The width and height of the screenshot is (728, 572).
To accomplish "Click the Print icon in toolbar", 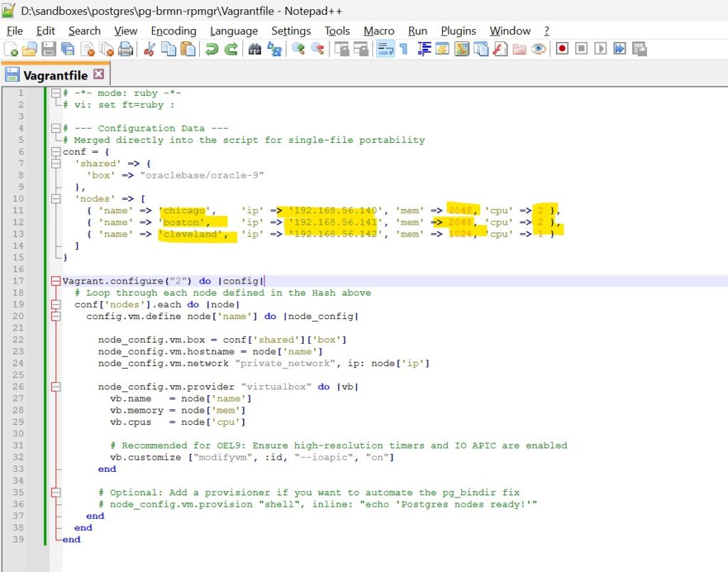I will point(125,49).
